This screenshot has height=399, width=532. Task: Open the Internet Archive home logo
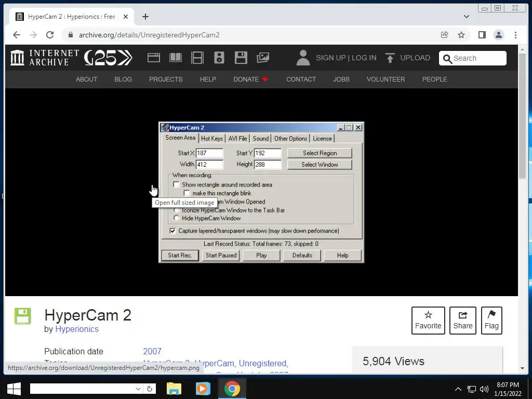45,58
